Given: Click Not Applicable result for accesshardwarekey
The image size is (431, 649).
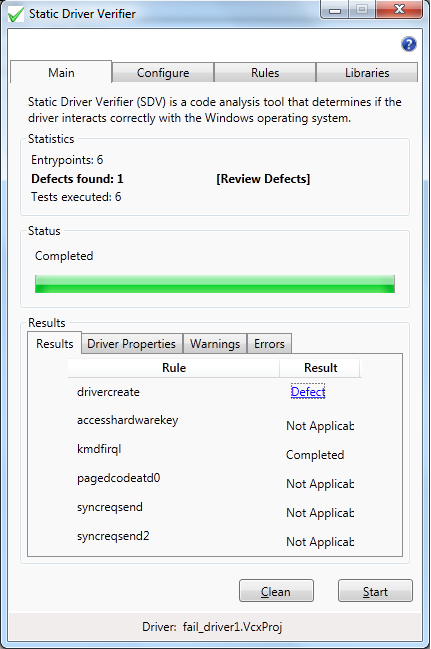Looking at the screenshot, I should point(320,426).
